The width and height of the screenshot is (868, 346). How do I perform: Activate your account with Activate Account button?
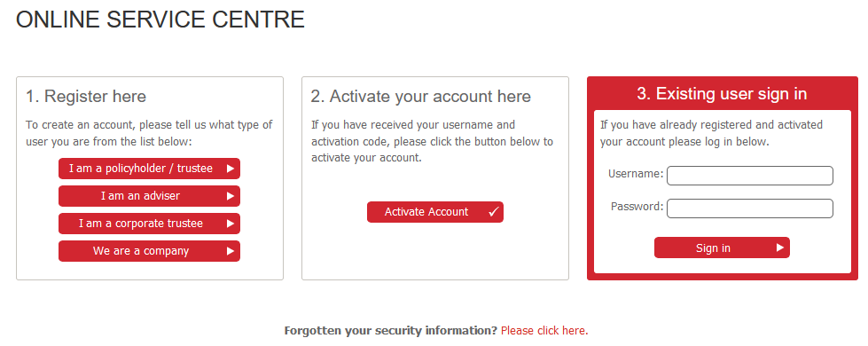pos(435,212)
